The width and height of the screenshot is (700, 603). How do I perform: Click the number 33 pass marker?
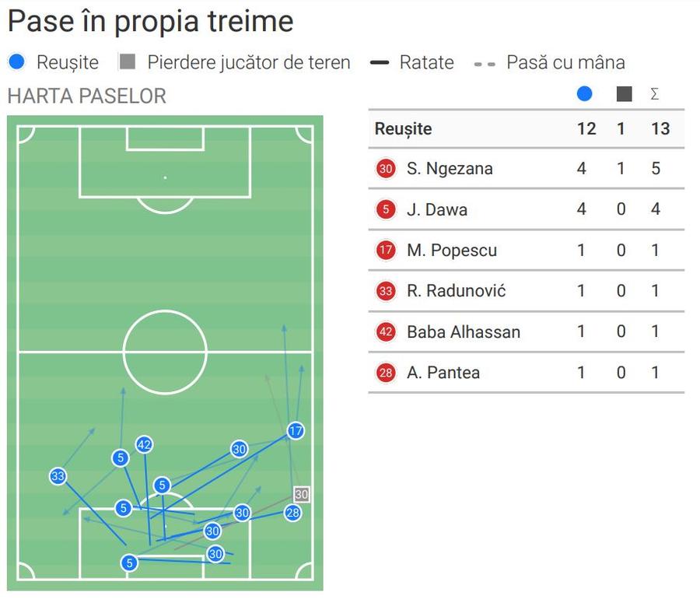(x=58, y=476)
